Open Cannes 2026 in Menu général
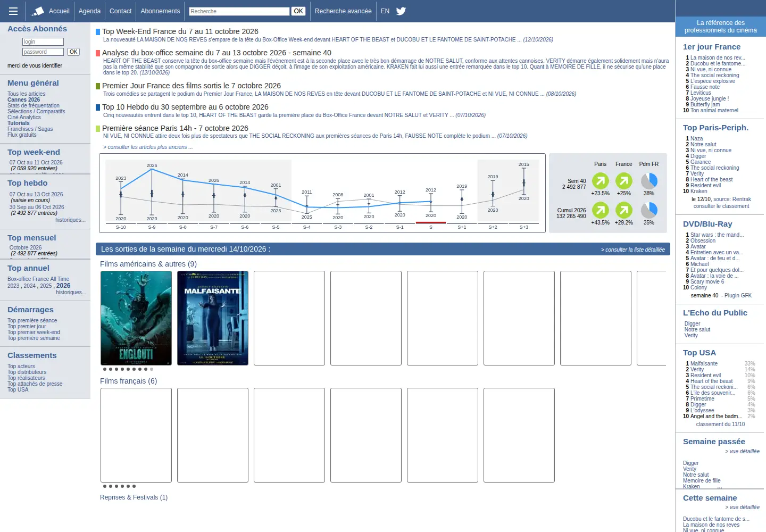 point(23,99)
